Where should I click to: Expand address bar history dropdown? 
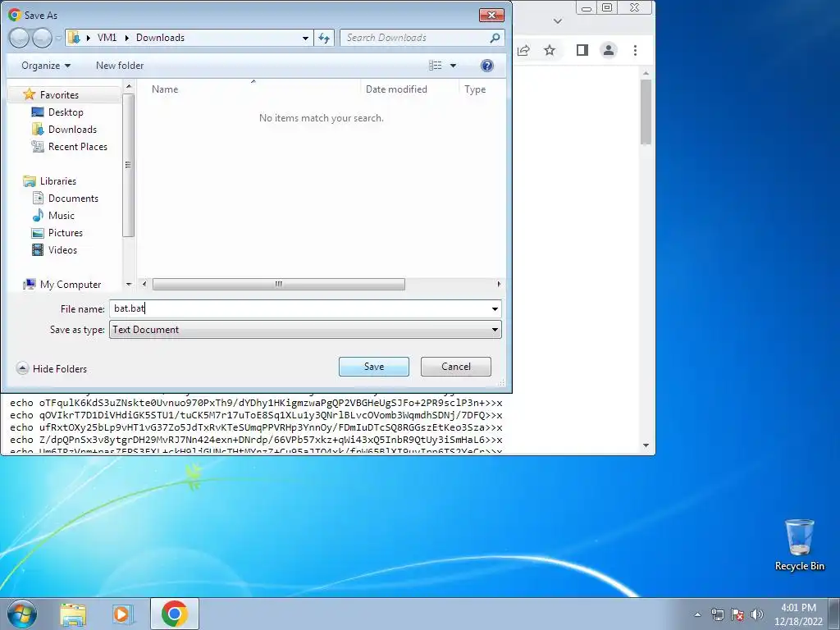click(305, 38)
